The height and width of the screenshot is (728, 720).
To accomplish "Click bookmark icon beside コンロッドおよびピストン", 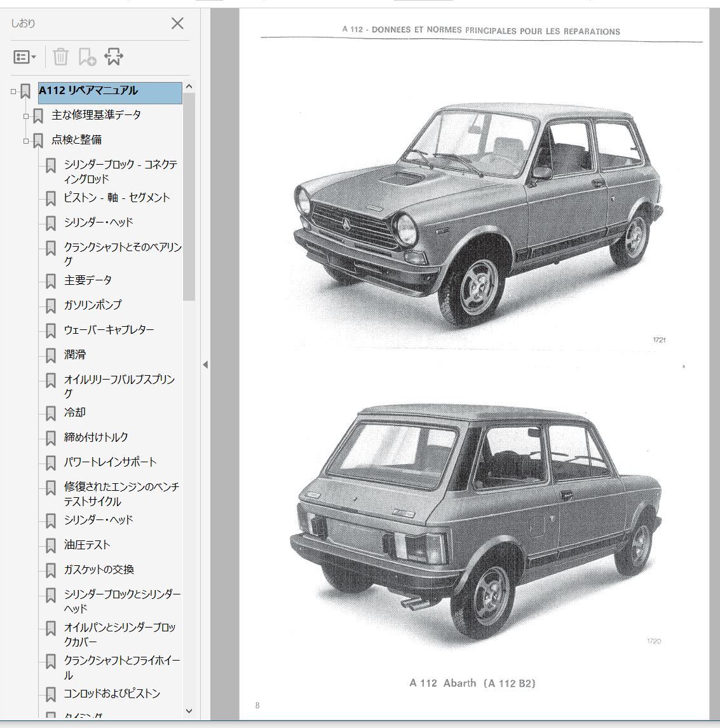I will point(51,695).
